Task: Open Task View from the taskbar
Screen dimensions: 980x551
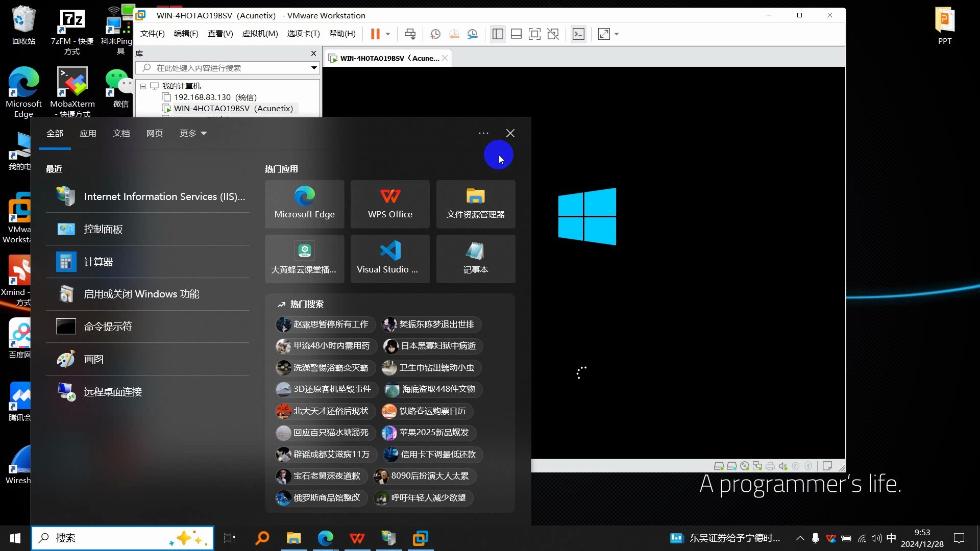Action: tap(230, 538)
